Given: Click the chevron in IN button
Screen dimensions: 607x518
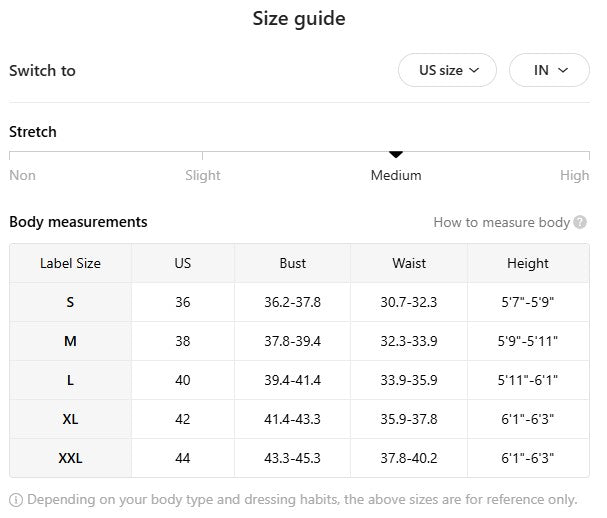Looking at the screenshot, I should [x=563, y=71].
